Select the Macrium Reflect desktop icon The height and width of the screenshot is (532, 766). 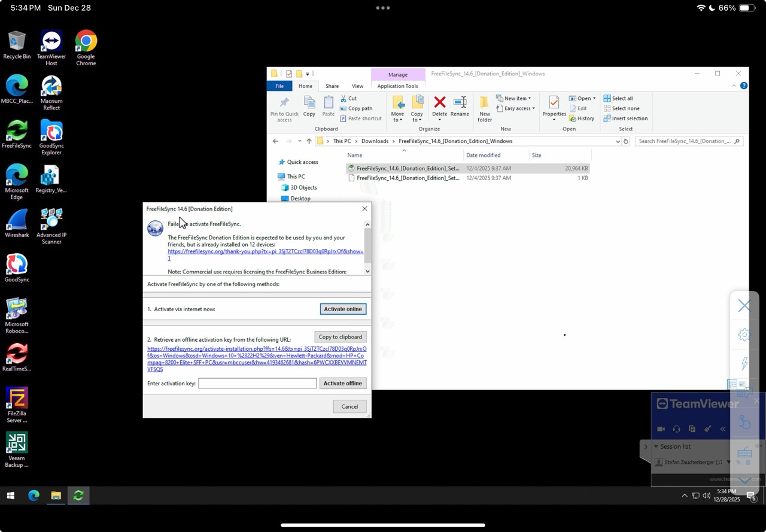[x=51, y=93]
